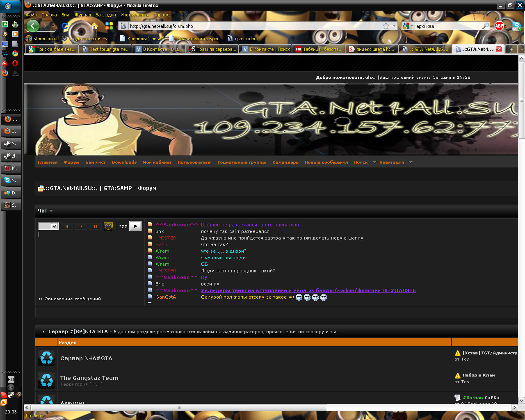Open the Файл menu

click(x=31, y=15)
